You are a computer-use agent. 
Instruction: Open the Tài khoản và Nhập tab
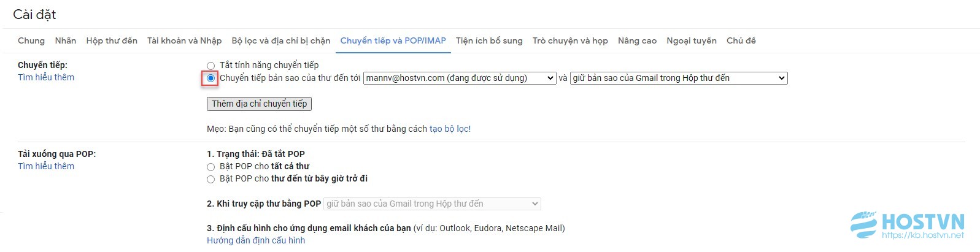tap(185, 40)
